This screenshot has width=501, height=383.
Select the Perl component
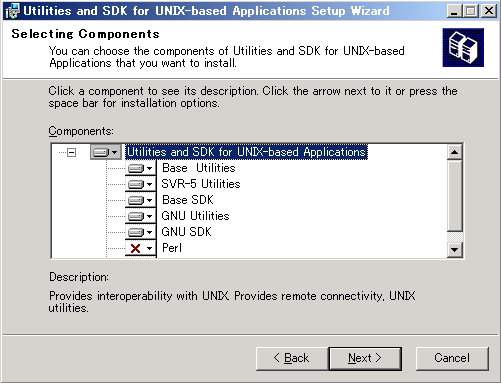172,248
